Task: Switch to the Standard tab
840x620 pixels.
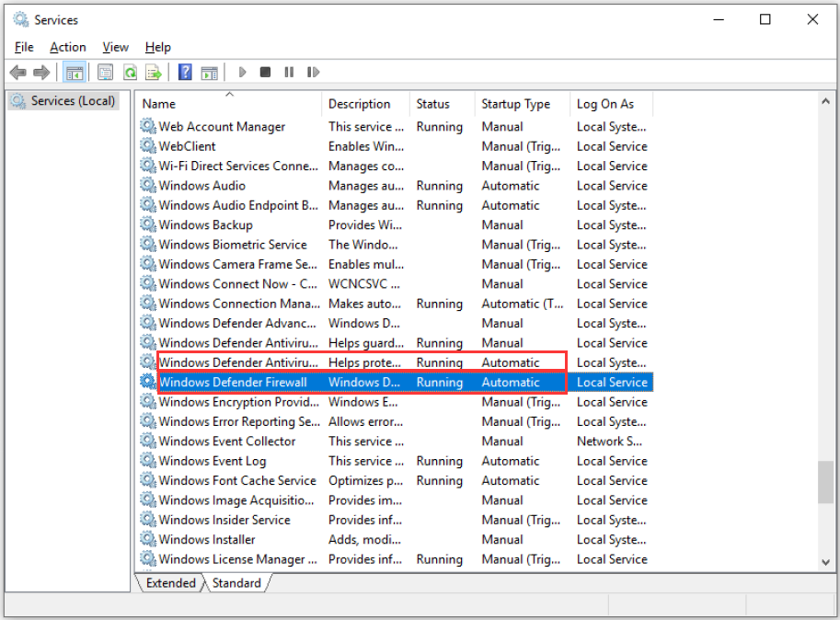Action: click(236, 582)
